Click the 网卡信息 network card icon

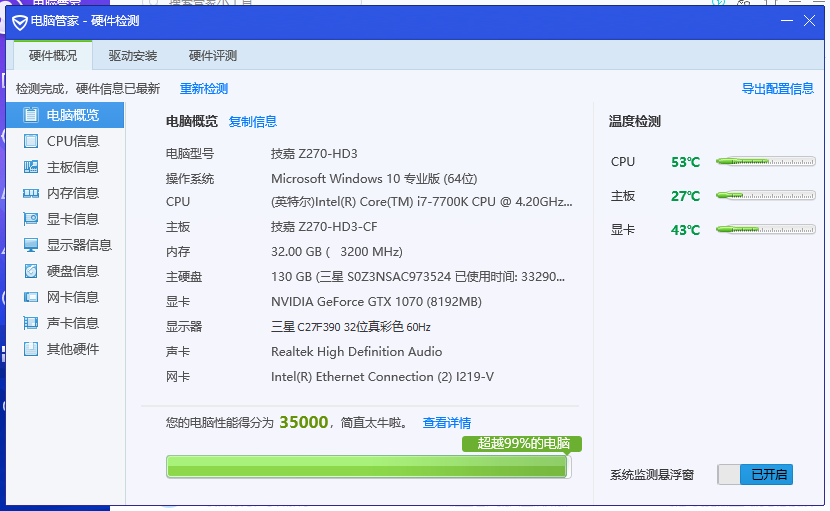31,297
